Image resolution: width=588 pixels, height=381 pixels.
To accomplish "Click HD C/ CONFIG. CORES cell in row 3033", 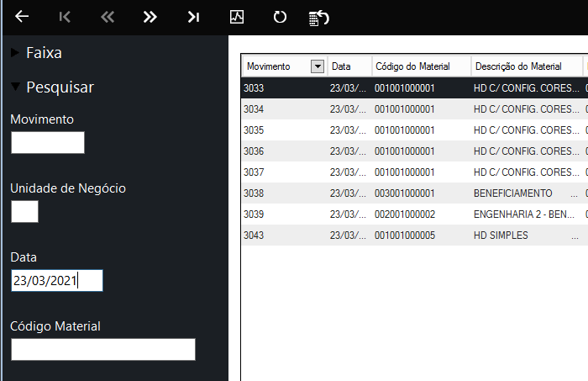I will click(x=527, y=88).
